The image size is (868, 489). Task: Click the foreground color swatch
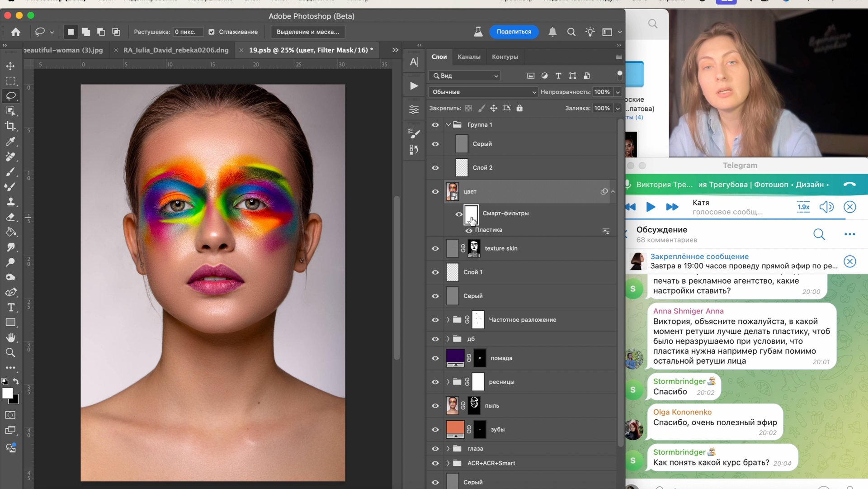pyautogui.click(x=7, y=394)
